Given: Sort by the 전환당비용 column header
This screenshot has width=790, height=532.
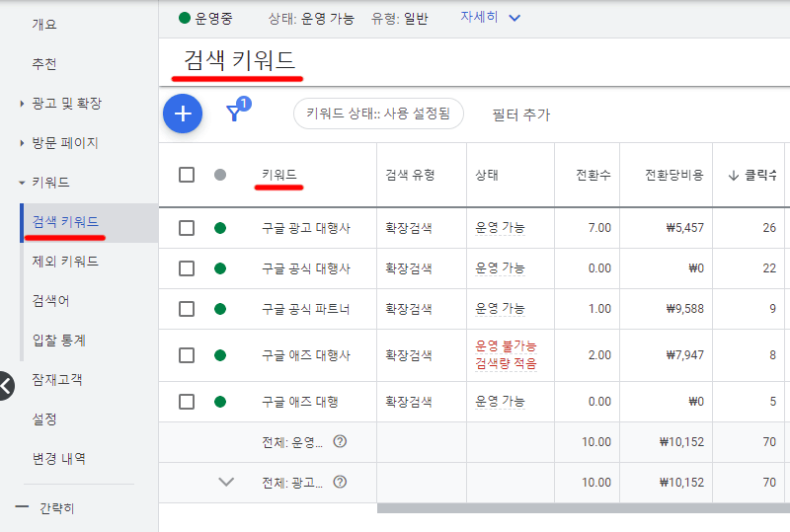Looking at the screenshot, I should [x=674, y=175].
